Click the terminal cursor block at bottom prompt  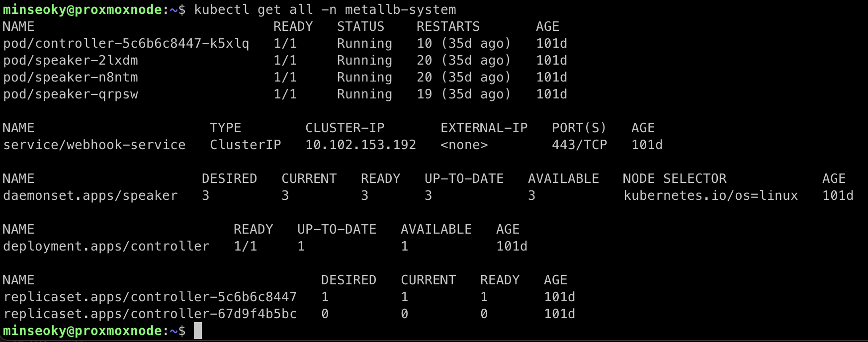[x=197, y=331]
